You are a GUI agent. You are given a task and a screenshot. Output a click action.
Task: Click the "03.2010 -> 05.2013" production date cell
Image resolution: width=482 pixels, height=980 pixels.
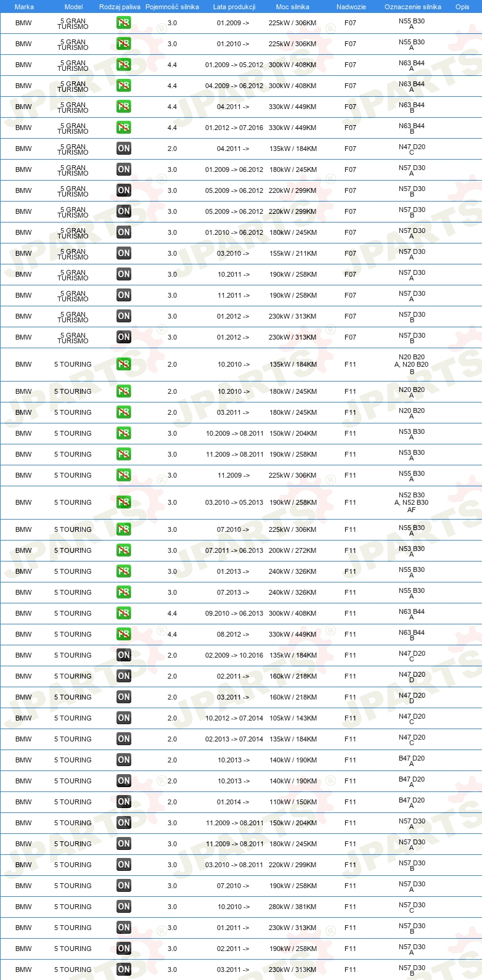coord(234,502)
